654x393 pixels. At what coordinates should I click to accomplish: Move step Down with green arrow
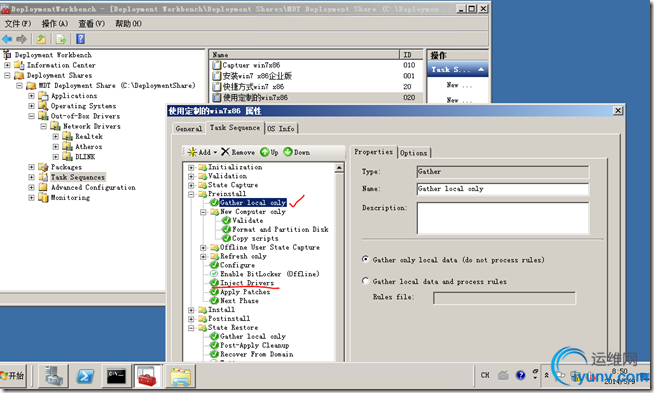click(x=288, y=152)
